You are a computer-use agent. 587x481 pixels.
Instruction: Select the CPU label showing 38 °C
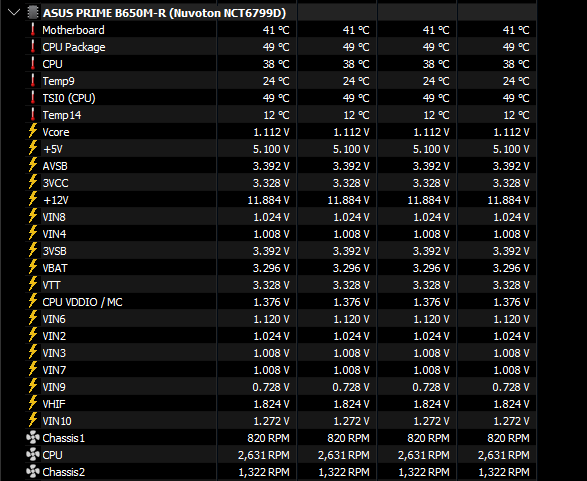(52, 64)
